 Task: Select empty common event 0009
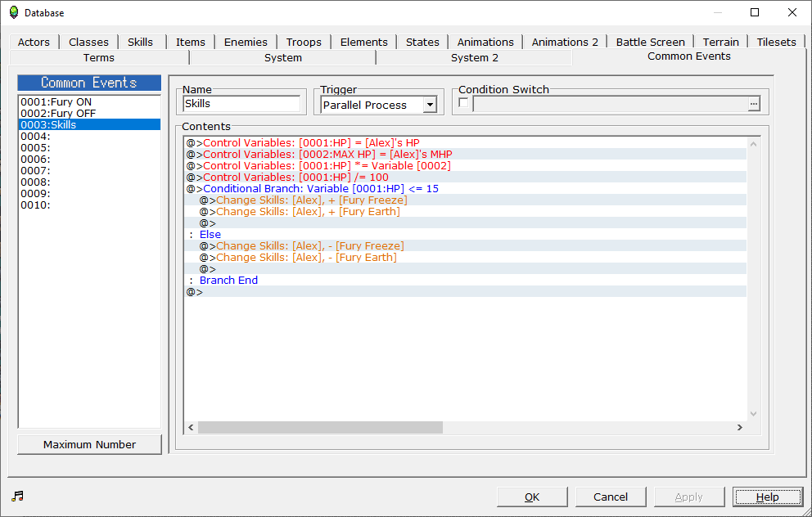(x=89, y=194)
